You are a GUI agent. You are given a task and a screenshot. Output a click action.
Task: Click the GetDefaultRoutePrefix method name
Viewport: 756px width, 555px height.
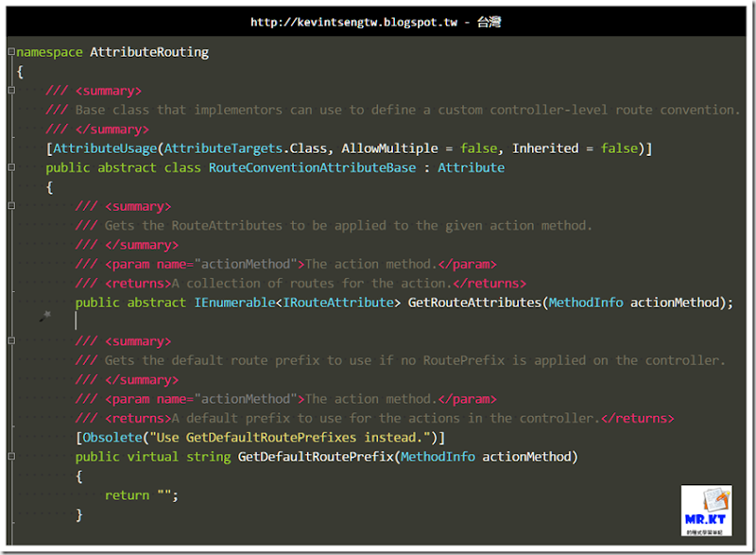coord(316,457)
